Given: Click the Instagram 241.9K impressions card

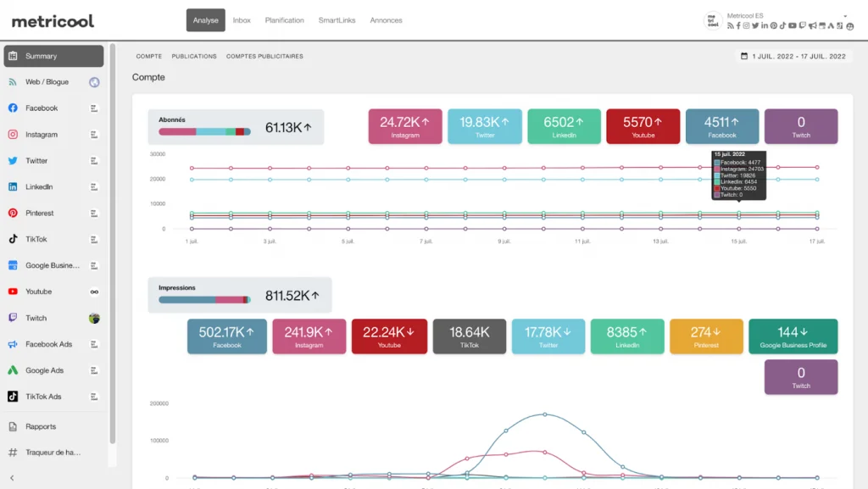Looking at the screenshot, I should (309, 336).
